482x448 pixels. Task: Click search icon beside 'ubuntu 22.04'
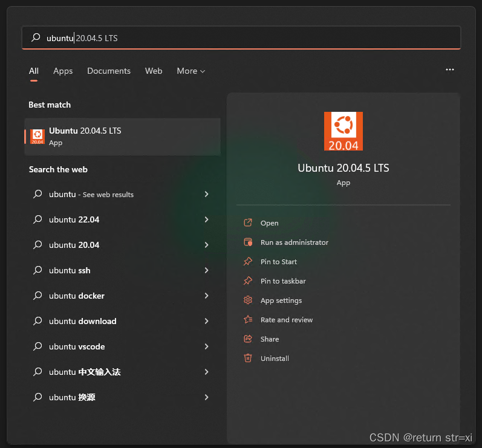pos(37,219)
